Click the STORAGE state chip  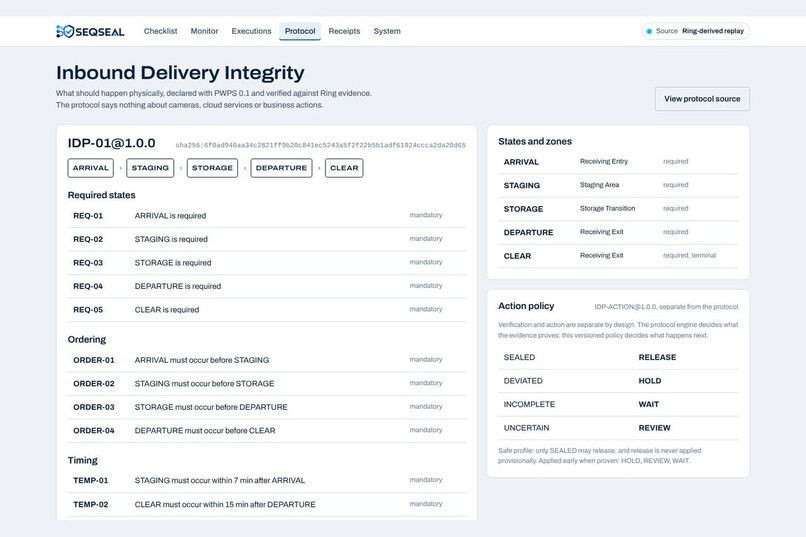click(212, 168)
